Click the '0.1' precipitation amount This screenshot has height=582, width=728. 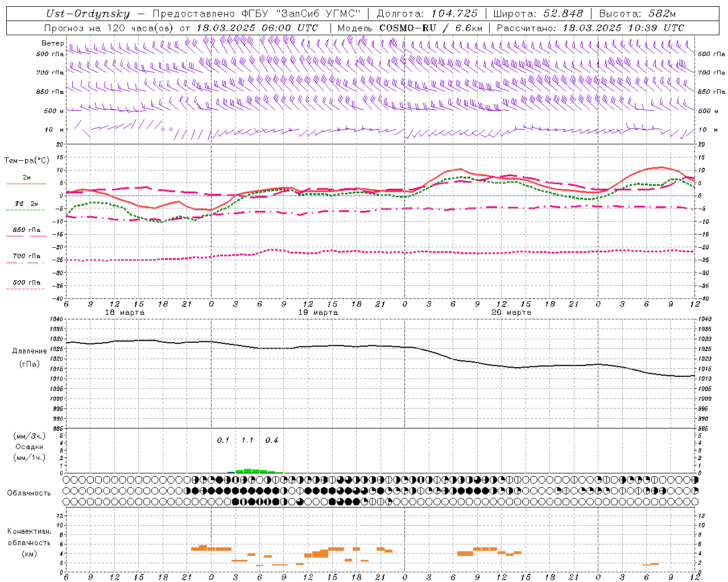coord(223,440)
